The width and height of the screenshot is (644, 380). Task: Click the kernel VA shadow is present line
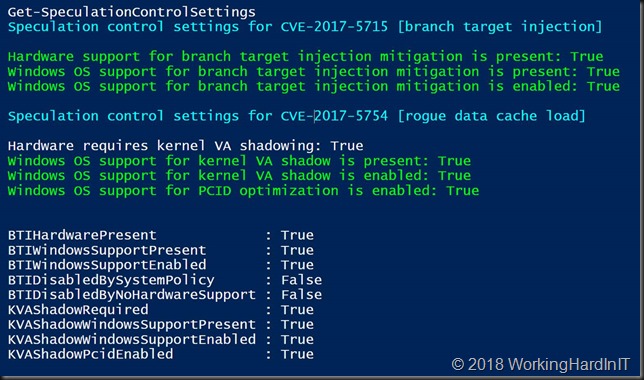click(x=239, y=161)
